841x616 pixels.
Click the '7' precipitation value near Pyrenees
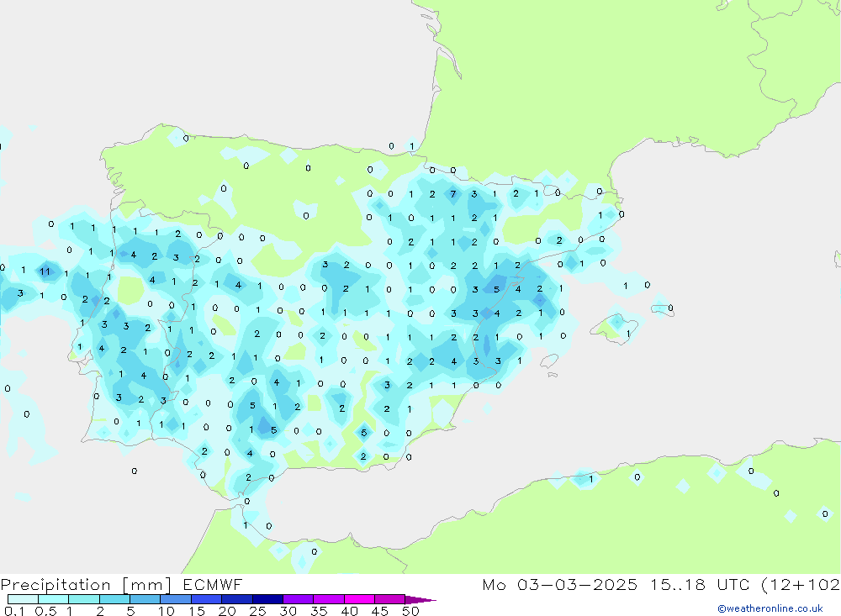(453, 194)
